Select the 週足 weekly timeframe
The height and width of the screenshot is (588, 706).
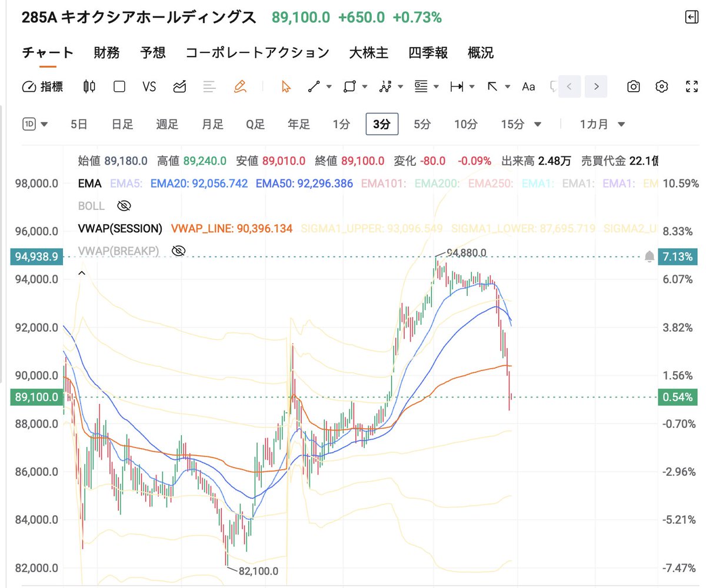click(167, 124)
